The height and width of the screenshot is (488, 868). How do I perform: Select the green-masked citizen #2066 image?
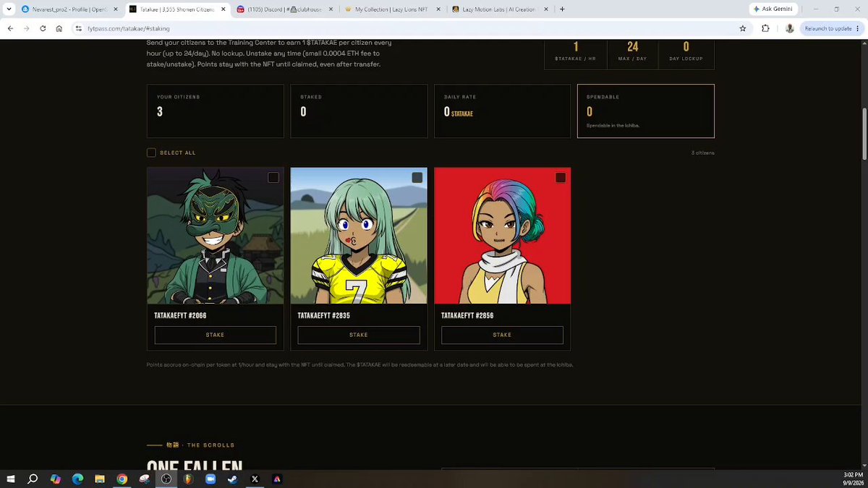pyautogui.click(x=216, y=236)
